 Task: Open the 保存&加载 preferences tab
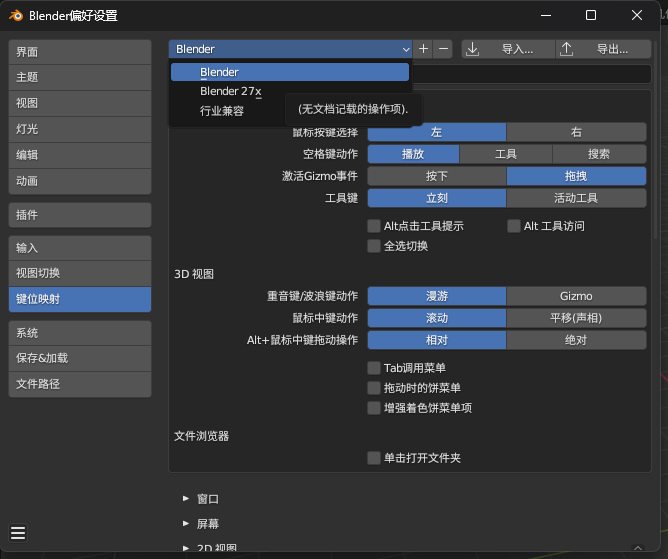80,358
